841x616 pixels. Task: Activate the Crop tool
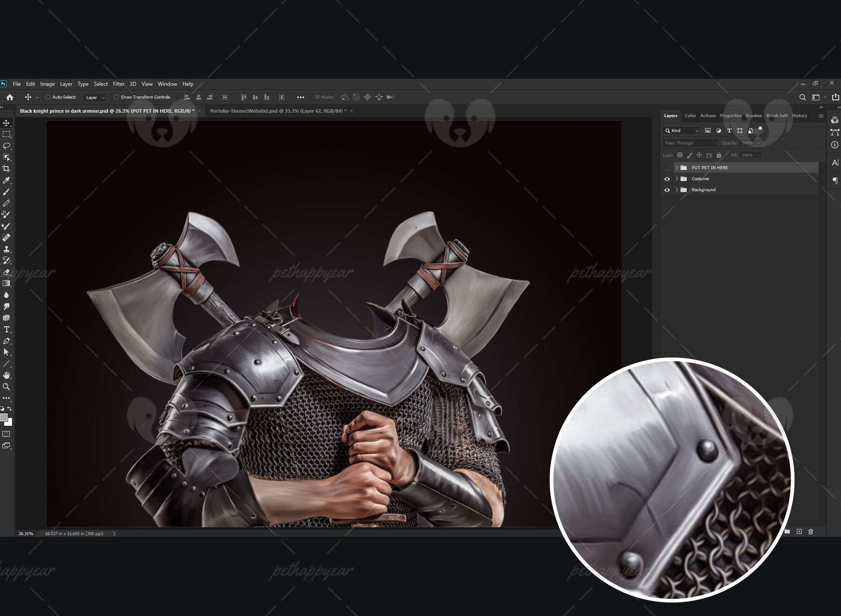(x=7, y=169)
